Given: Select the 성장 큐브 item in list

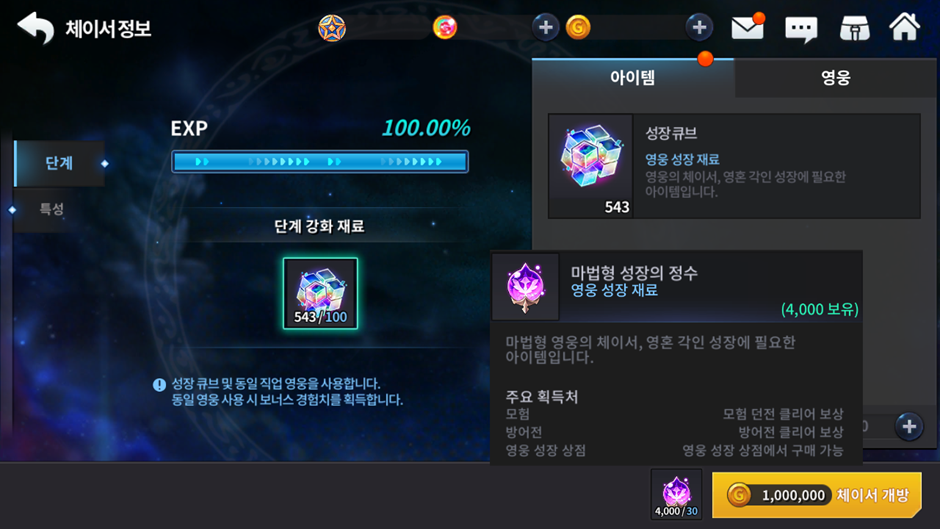Looking at the screenshot, I should click(x=734, y=166).
